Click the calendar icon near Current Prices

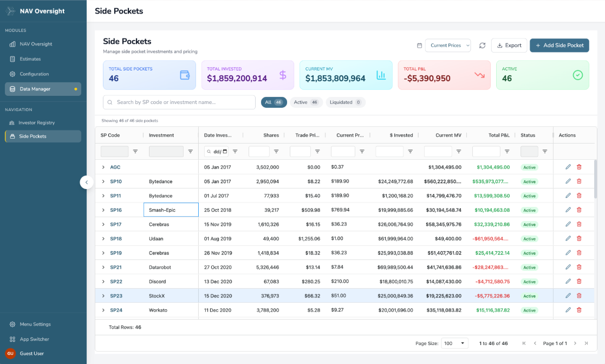(x=419, y=45)
